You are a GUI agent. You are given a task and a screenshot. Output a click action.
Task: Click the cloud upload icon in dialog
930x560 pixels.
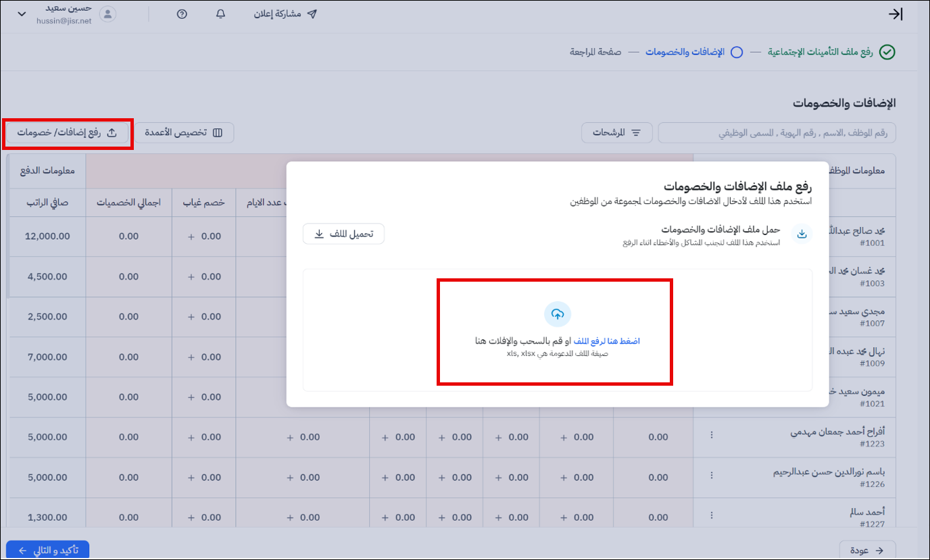[x=558, y=314]
